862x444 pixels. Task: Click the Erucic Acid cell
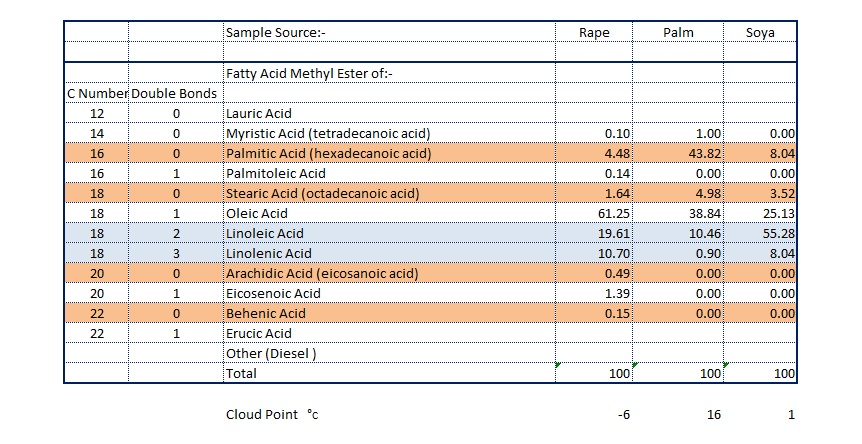click(x=259, y=333)
